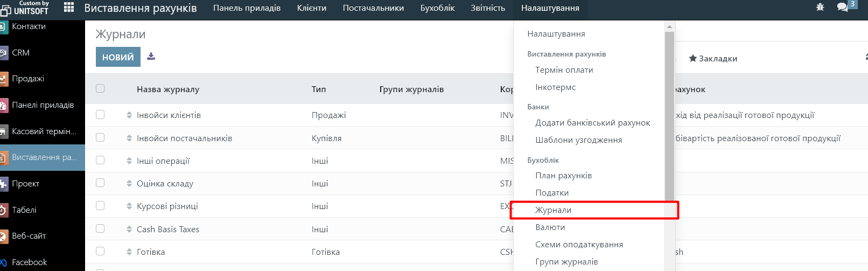
Task: Open the chat conversations icon
Action: (842, 8)
